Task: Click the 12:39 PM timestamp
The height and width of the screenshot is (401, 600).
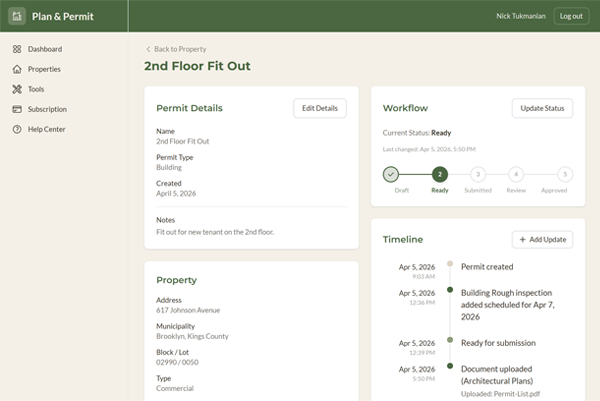Action: (422, 353)
